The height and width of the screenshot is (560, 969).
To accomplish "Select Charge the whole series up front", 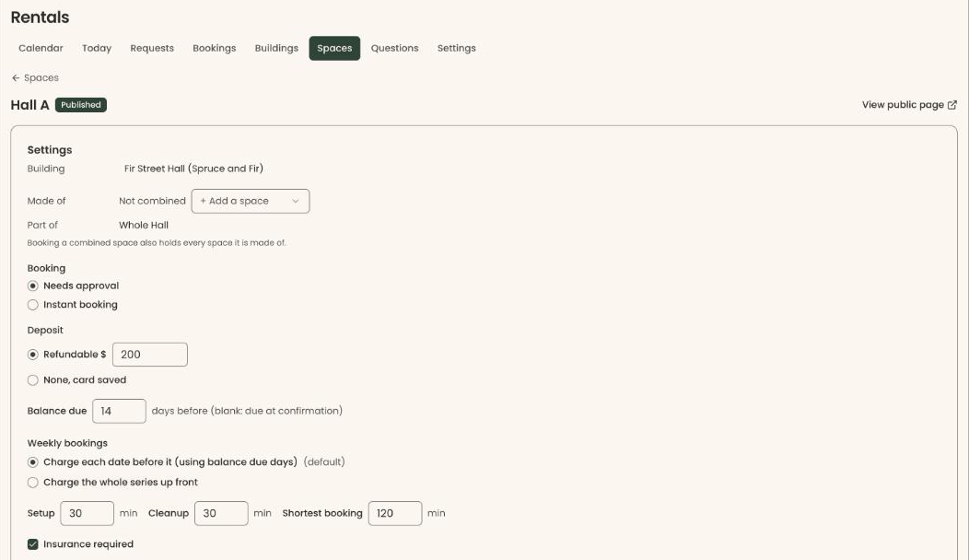I will (33, 482).
